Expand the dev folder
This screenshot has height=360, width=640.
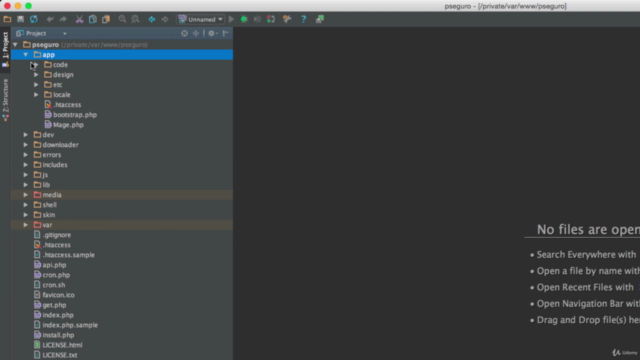26,135
